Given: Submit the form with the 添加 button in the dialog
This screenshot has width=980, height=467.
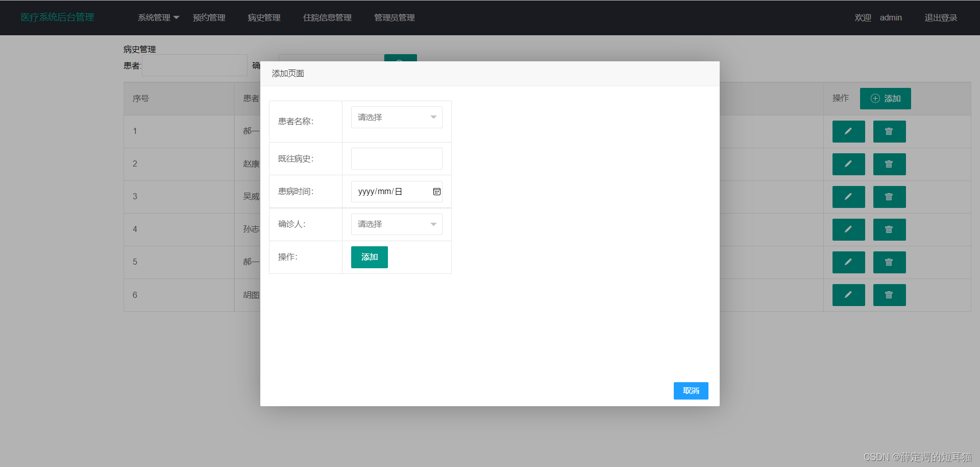Looking at the screenshot, I should 370,257.
